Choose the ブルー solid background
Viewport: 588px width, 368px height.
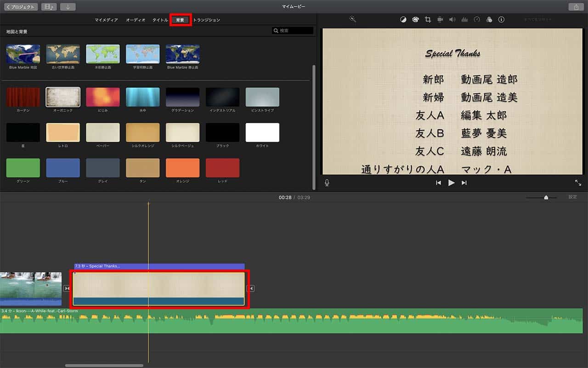63,168
